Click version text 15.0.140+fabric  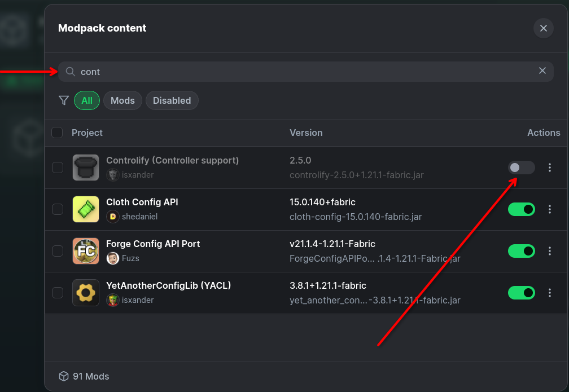pyautogui.click(x=323, y=202)
